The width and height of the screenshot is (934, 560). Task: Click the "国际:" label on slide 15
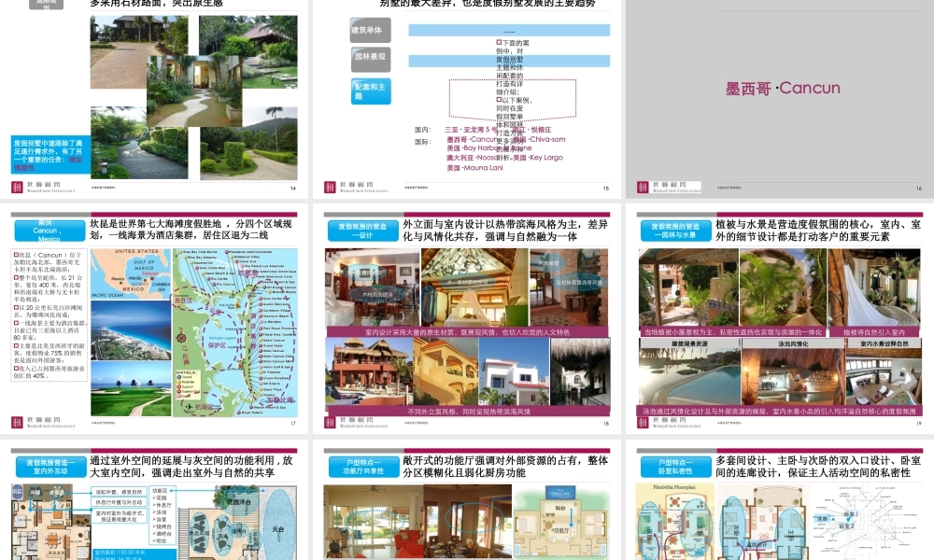coord(422,142)
